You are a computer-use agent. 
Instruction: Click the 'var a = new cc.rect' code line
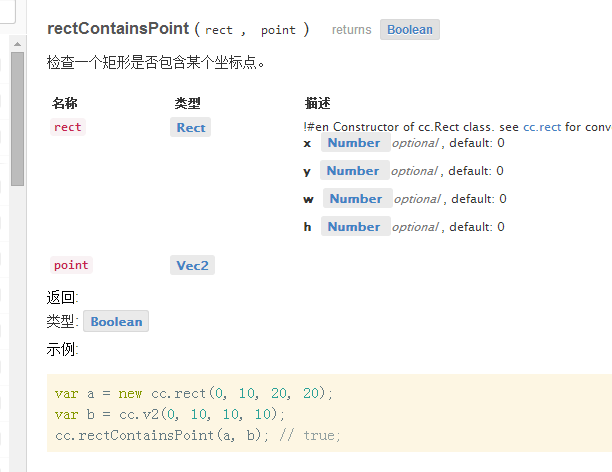(194, 393)
